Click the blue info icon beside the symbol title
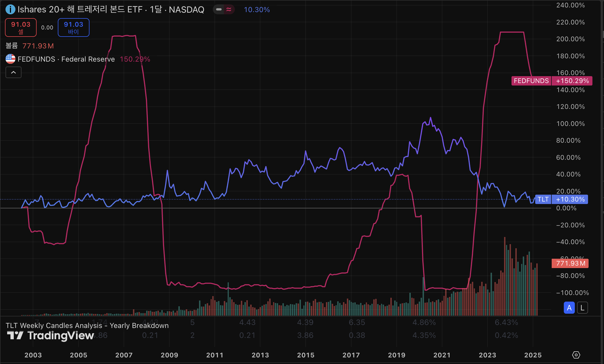 (10, 10)
